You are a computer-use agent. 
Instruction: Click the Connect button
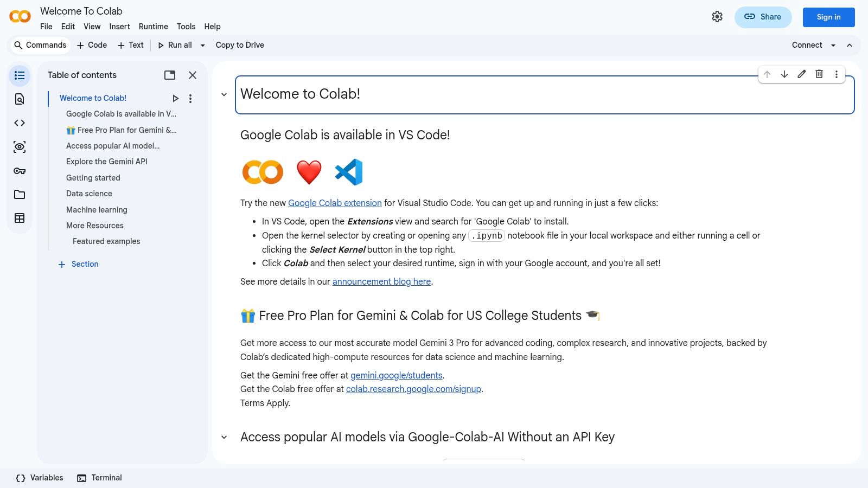[807, 46]
